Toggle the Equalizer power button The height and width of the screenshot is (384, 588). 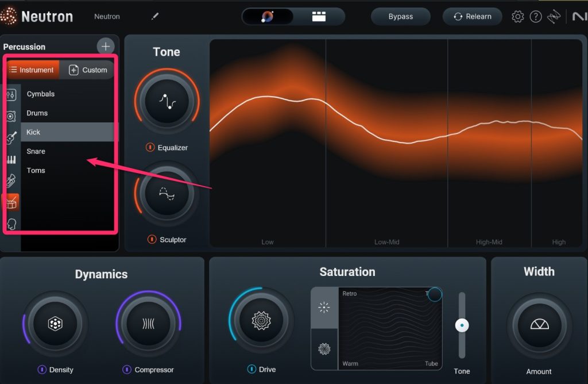click(x=150, y=148)
